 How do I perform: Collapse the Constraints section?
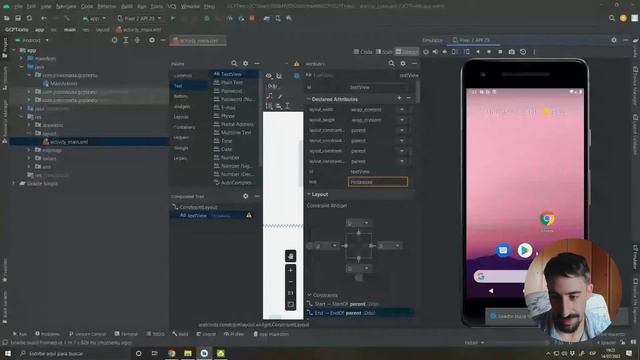click(309, 295)
